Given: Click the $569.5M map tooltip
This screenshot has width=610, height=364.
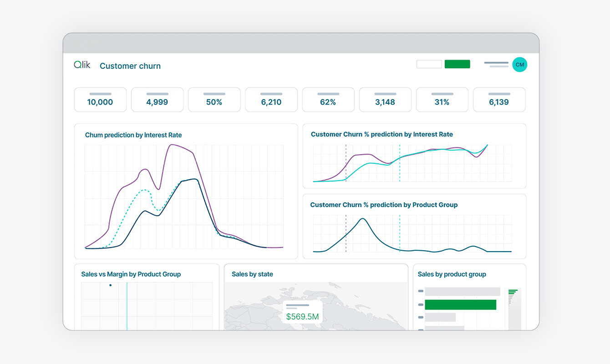Looking at the screenshot, I should [x=302, y=312].
